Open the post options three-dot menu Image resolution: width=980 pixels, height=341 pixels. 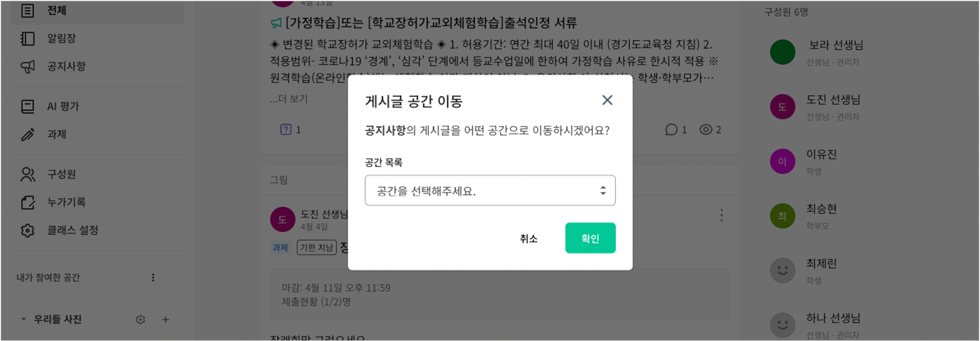pyautogui.click(x=721, y=215)
